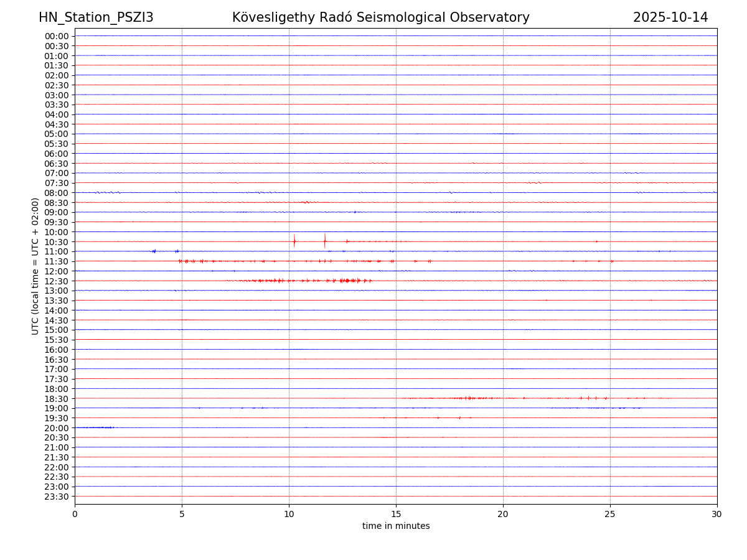Click the 18:30 row time label

click(x=57, y=398)
